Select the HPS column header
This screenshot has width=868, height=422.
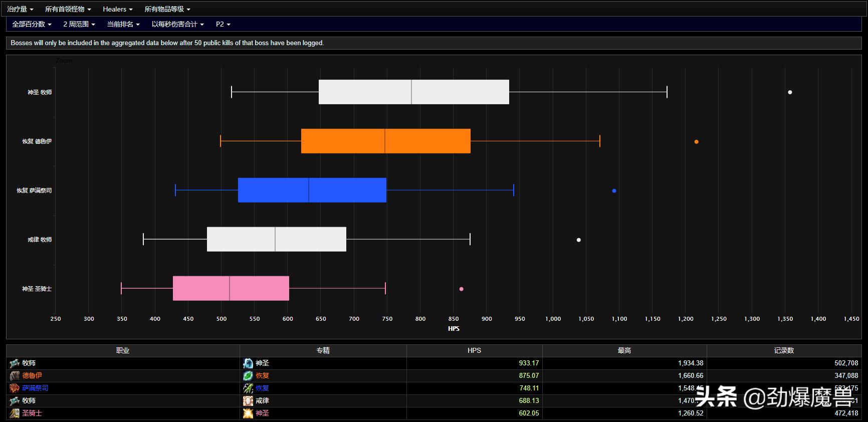point(474,351)
